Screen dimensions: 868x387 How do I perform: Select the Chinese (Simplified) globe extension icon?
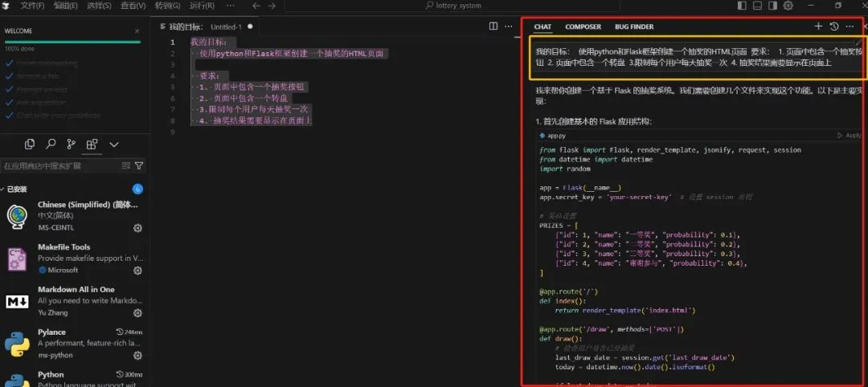(x=17, y=216)
